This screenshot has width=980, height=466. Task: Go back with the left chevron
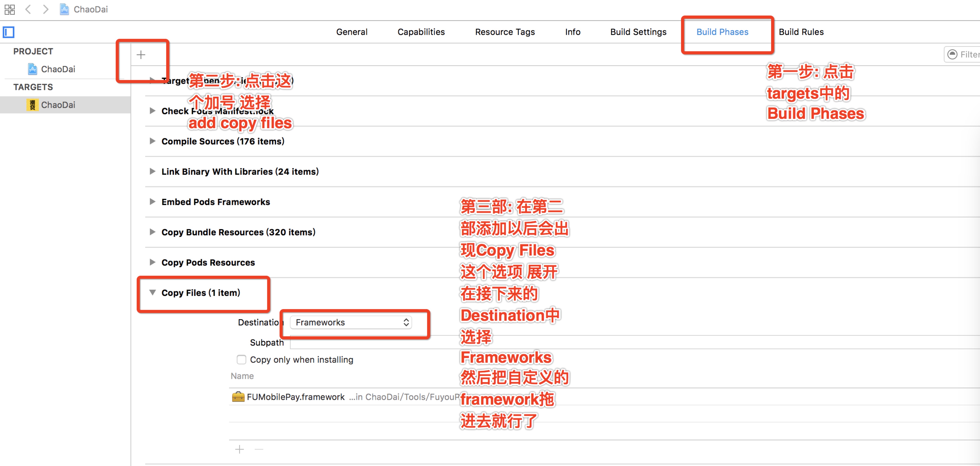click(x=28, y=9)
